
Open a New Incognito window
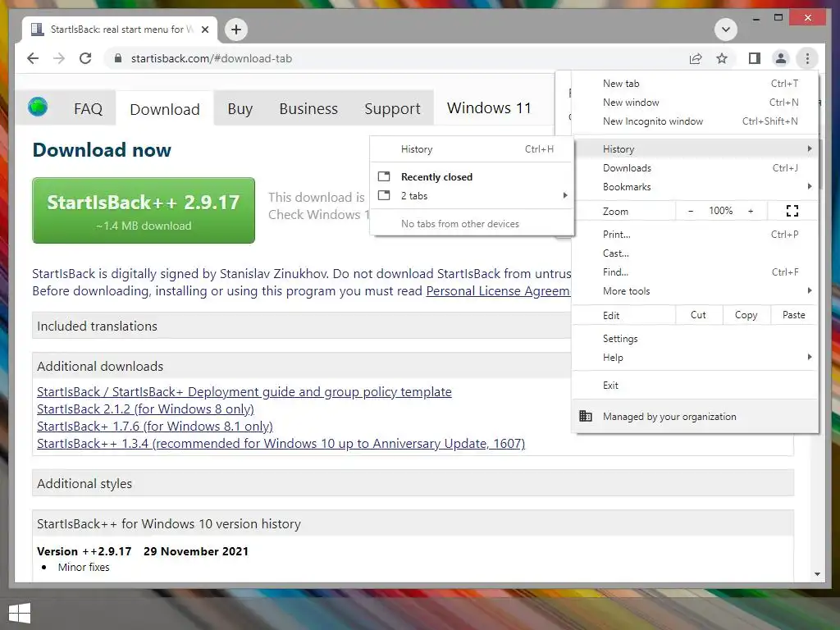point(695,121)
